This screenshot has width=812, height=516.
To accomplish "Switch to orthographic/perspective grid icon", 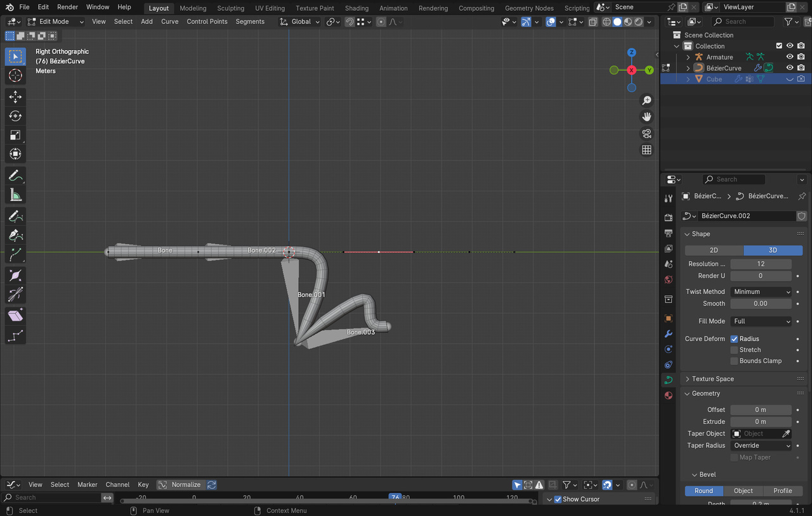I will point(646,150).
